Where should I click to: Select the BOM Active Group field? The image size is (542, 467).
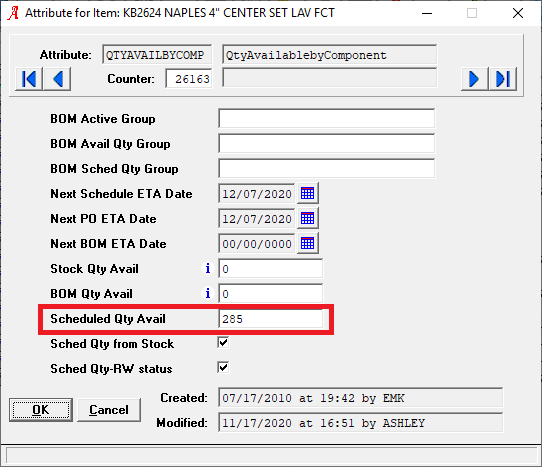327,119
